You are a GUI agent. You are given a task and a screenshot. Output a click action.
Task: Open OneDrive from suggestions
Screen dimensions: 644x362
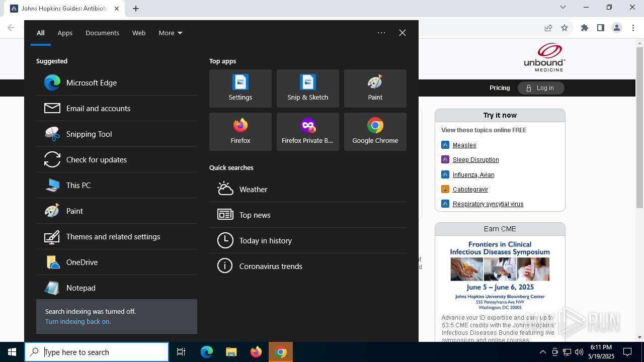tap(117, 262)
